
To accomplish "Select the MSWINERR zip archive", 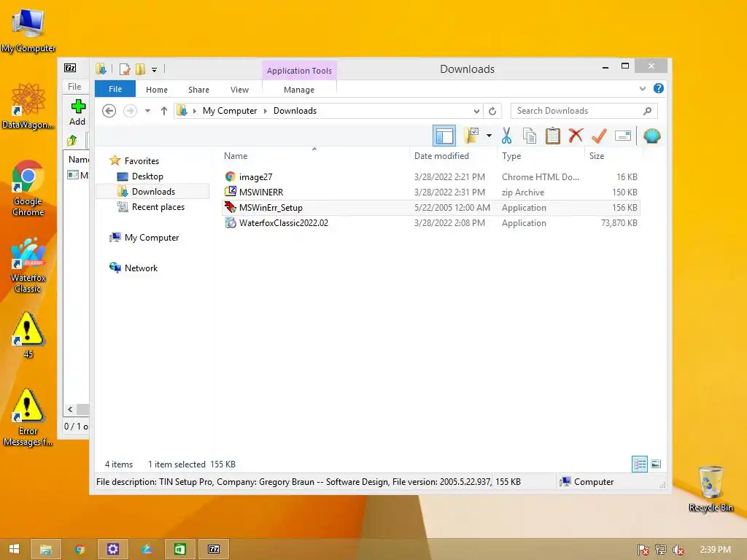I will pyautogui.click(x=431, y=192).
